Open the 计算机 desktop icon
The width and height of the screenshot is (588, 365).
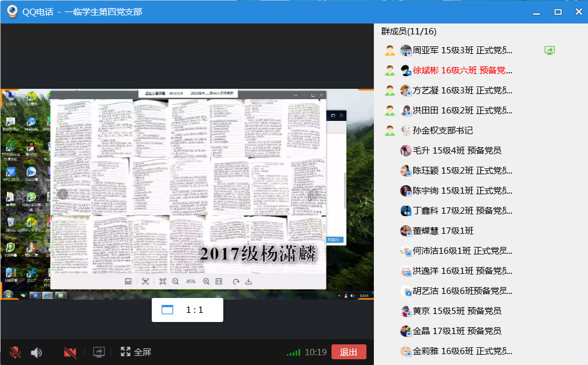(x=10, y=99)
